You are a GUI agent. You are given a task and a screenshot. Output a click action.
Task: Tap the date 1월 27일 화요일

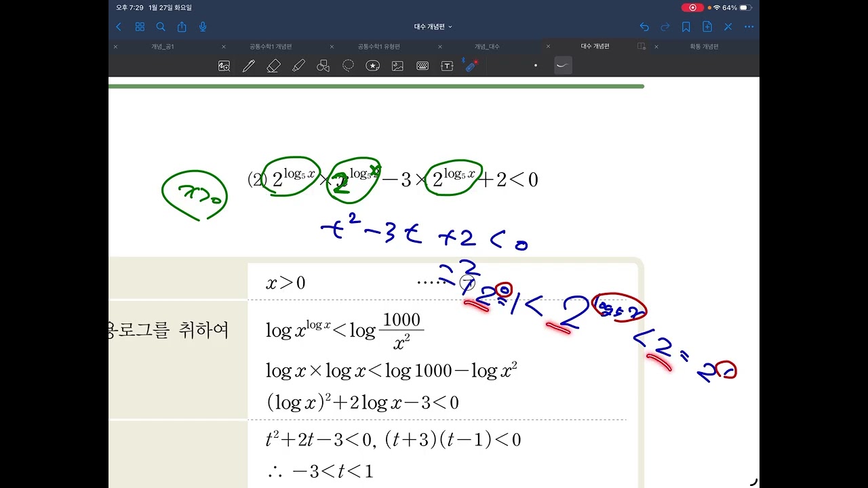pos(170,7)
